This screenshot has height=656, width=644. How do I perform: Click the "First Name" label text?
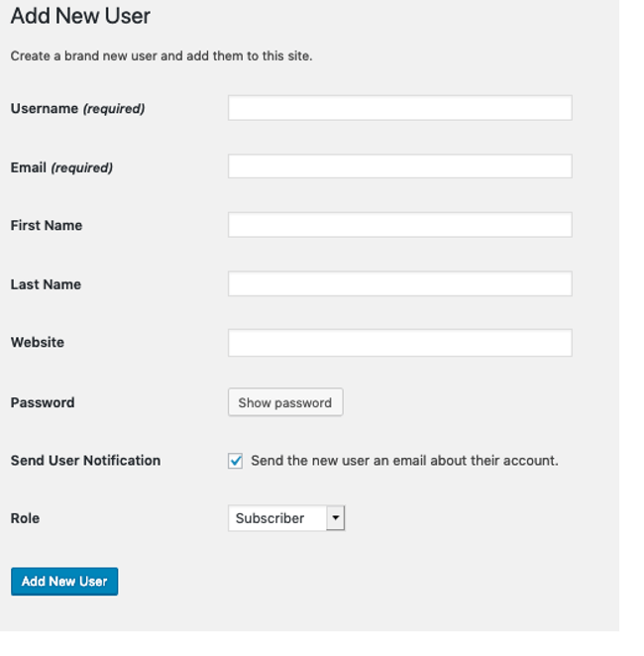(47, 226)
